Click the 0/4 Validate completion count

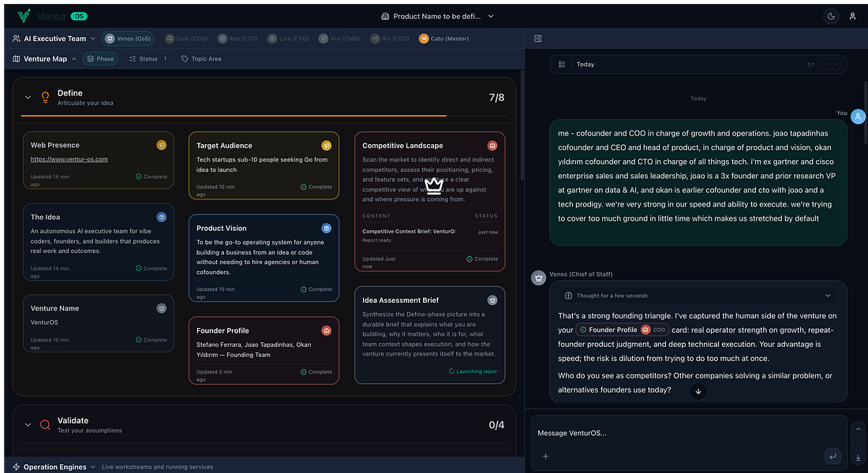(x=496, y=425)
